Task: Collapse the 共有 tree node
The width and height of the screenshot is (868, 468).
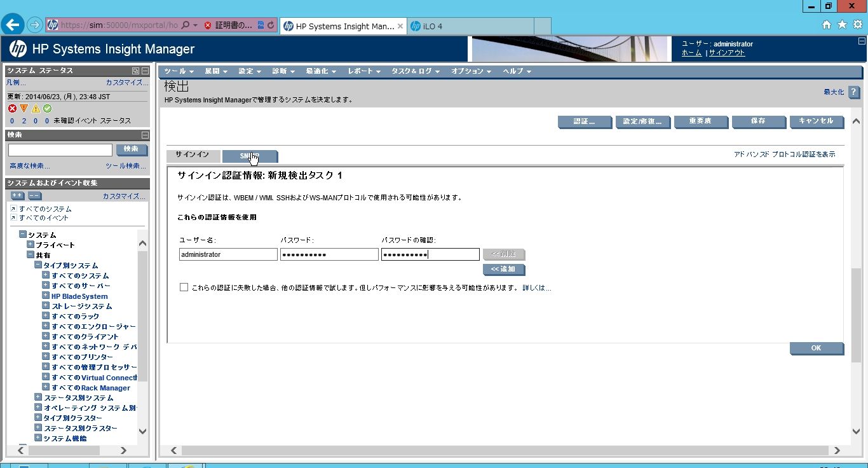Action: pyautogui.click(x=31, y=255)
